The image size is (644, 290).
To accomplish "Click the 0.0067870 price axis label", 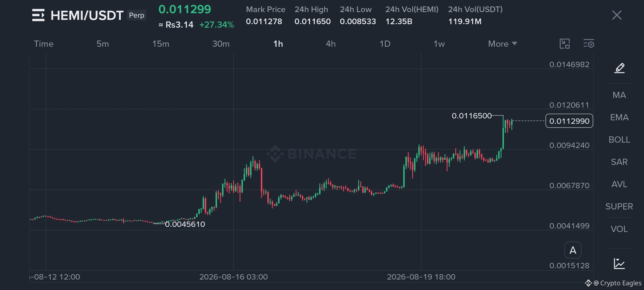I will click(x=569, y=186).
